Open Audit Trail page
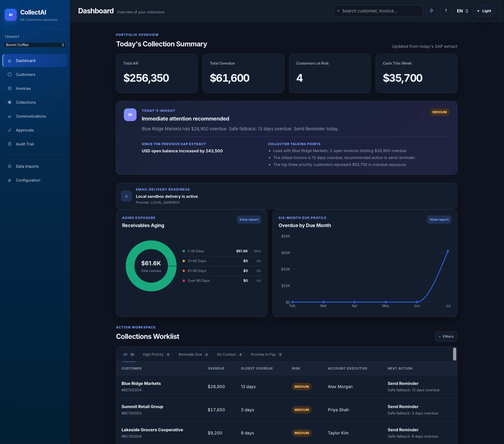 click(35, 144)
